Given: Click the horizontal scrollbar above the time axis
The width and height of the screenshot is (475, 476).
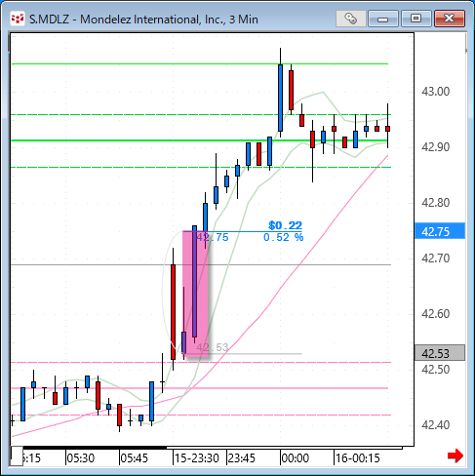Looking at the screenshot, I should coord(285,448).
